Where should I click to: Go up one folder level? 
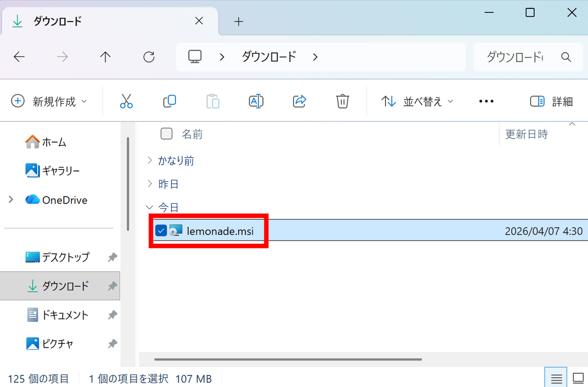click(x=105, y=57)
